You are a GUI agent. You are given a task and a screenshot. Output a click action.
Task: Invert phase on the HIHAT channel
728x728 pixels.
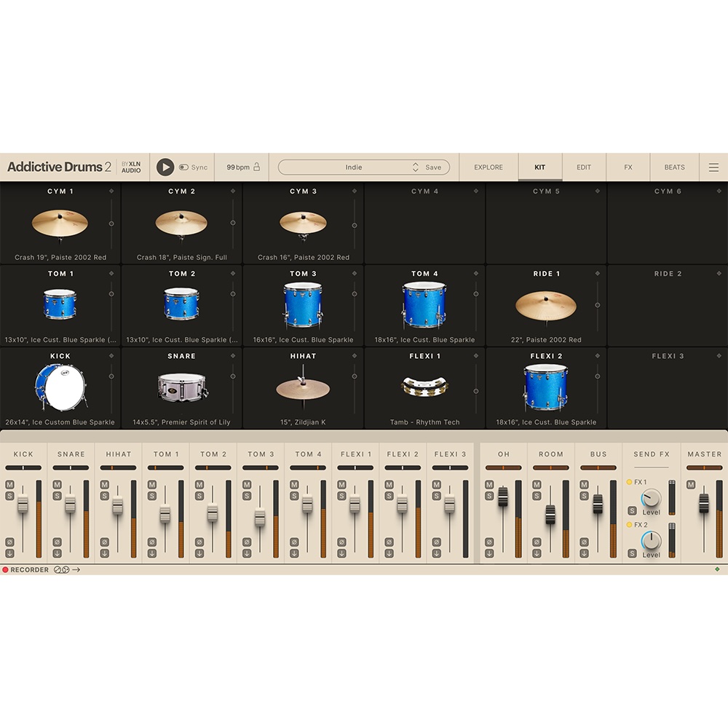pyautogui.click(x=104, y=542)
